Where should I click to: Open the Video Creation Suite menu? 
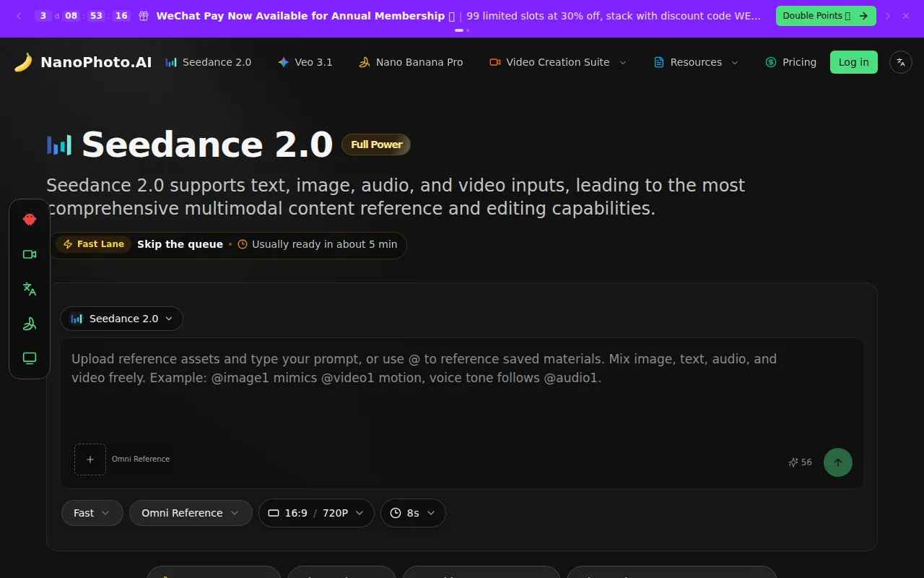[x=557, y=62]
